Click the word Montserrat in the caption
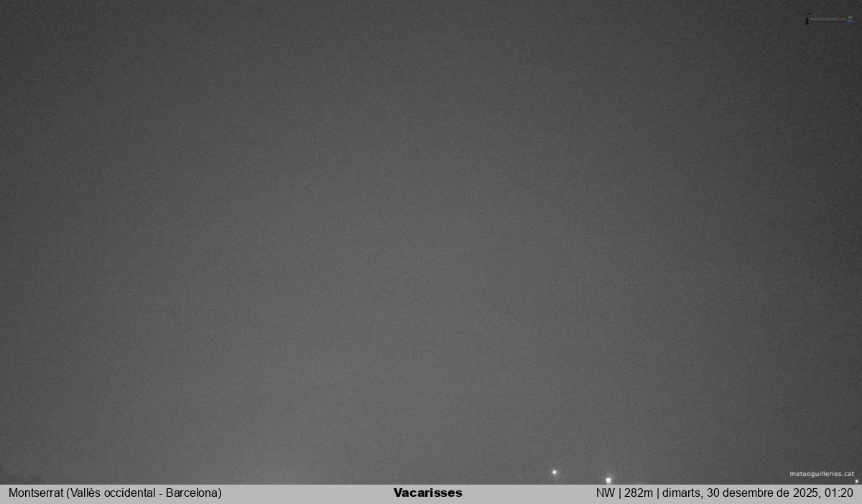Screen dimensions: 862x504 click(35, 493)
